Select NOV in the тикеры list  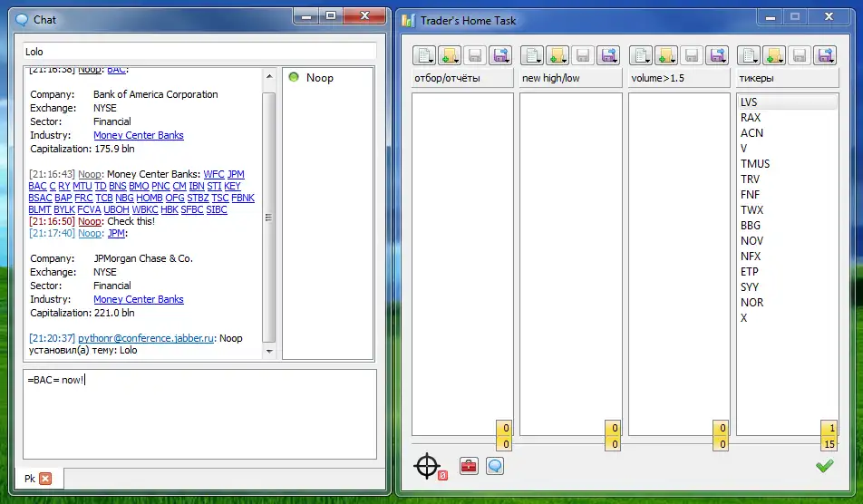[788, 241]
